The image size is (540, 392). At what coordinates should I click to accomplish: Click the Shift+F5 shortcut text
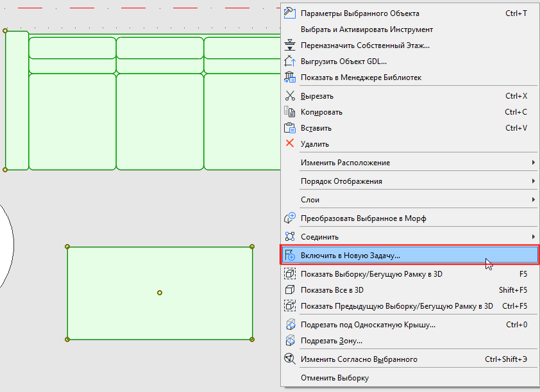click(x=513, y=290)
